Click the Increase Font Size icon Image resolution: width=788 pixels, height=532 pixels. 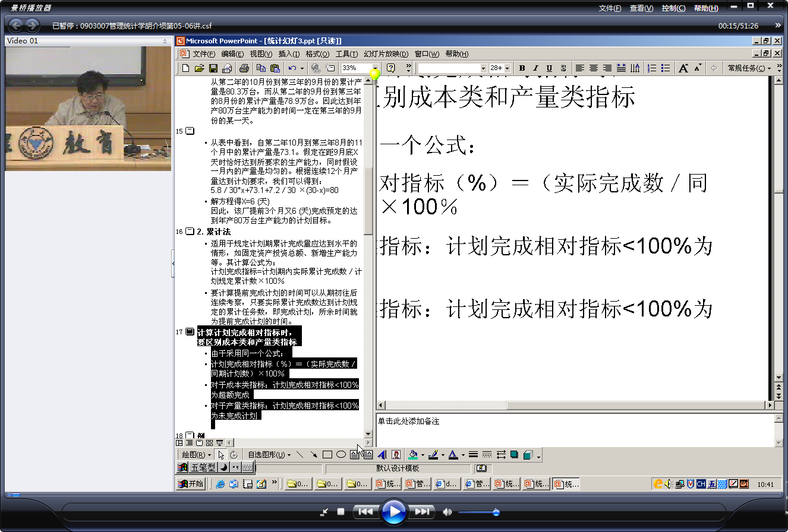pos(683,68)
